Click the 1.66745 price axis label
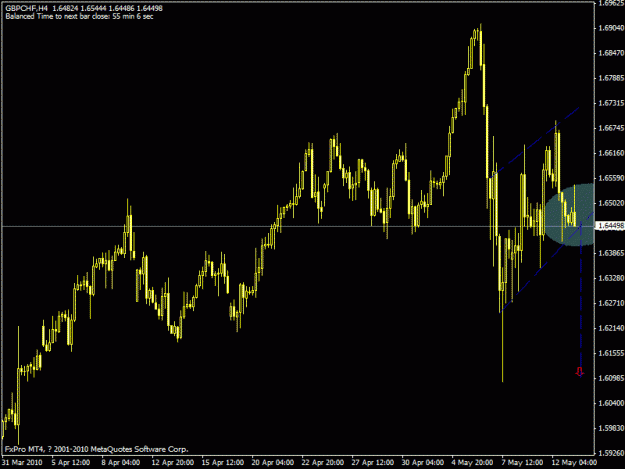 click(x=611, y=128)
